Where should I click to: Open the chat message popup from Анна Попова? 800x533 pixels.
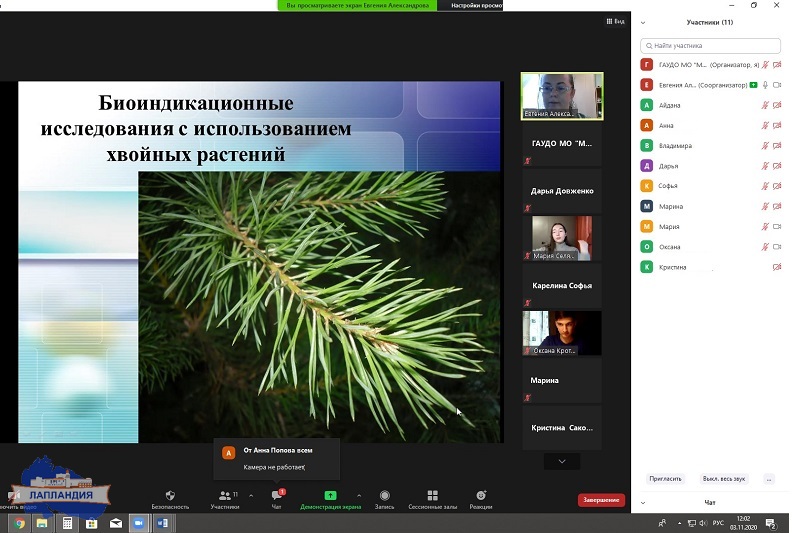[277, 459]
